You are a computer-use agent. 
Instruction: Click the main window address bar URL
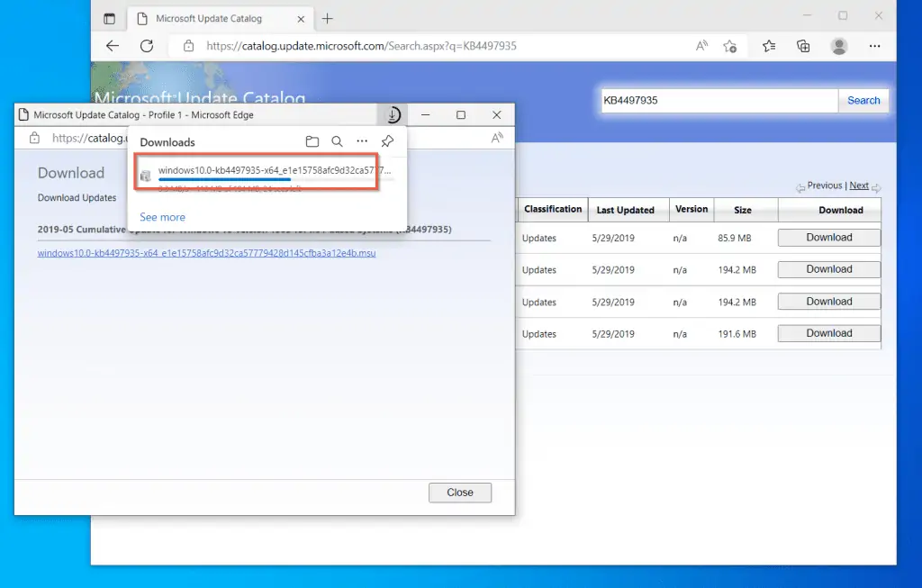point(361,46)
